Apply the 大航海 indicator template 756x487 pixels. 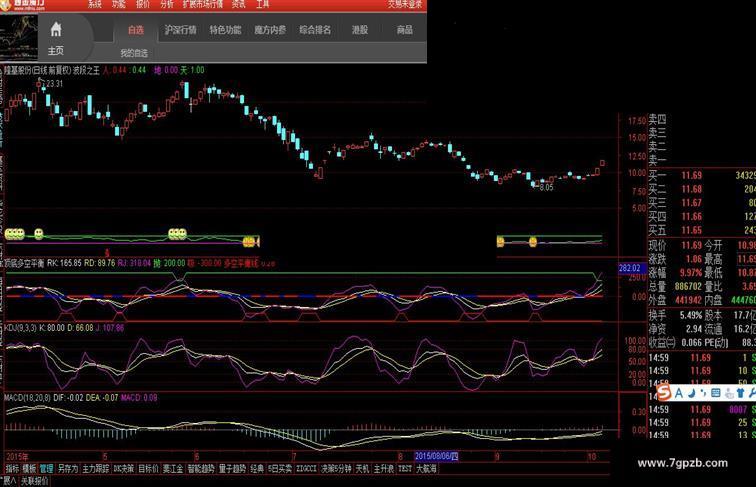point(426,468)
